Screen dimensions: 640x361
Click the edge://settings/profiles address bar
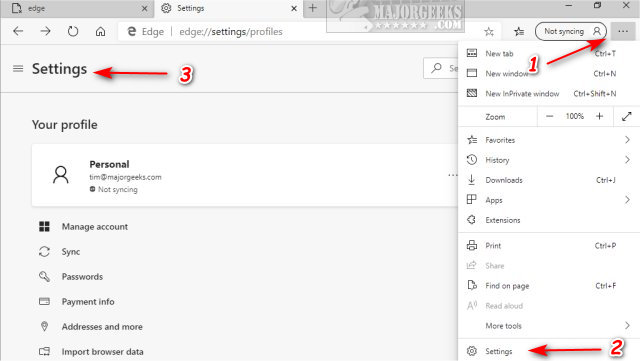coord(300,31)
